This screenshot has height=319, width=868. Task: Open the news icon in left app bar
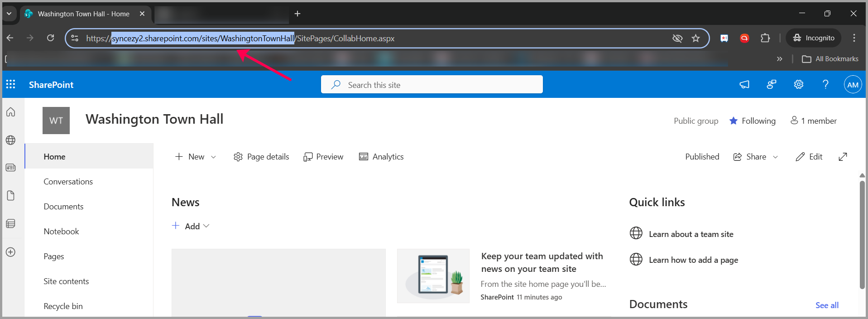11,168
